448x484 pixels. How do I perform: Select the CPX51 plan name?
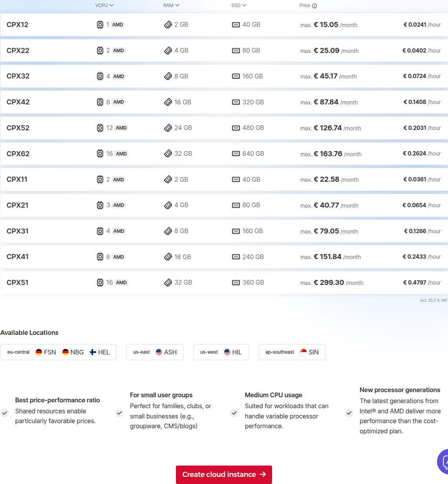(x=17, y=283)
